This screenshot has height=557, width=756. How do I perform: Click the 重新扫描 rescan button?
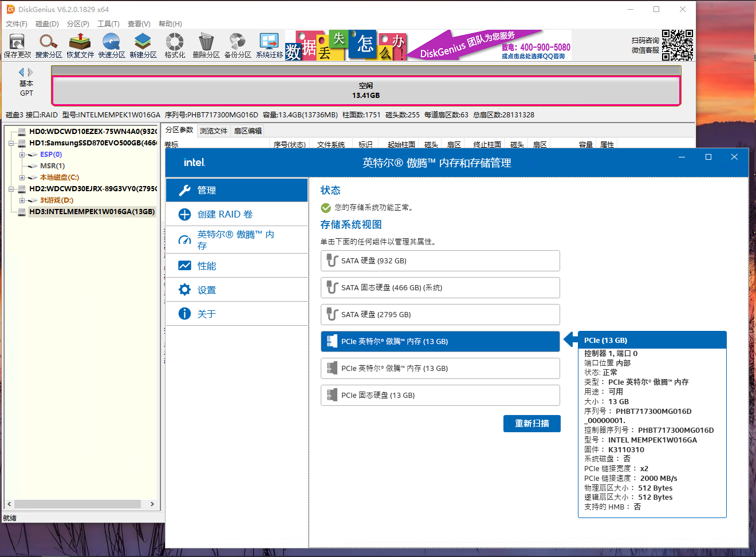click(532, 424)
